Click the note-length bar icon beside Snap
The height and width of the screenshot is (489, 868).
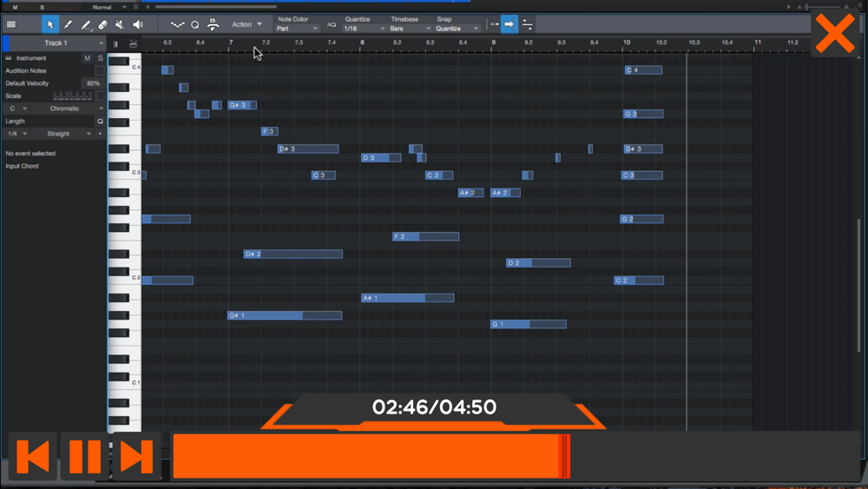pos(495,24)
